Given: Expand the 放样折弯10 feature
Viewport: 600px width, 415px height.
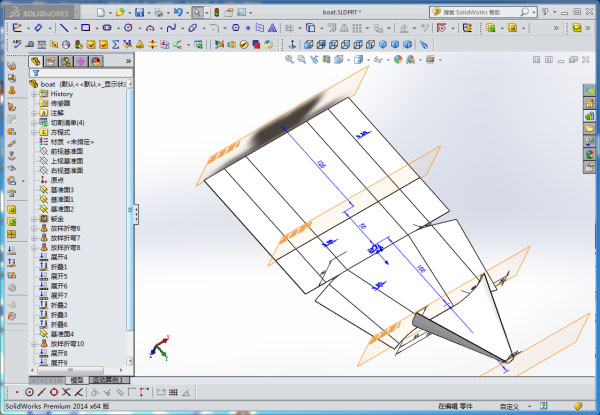Looking at the screenshot, I should tap(34, 344).
